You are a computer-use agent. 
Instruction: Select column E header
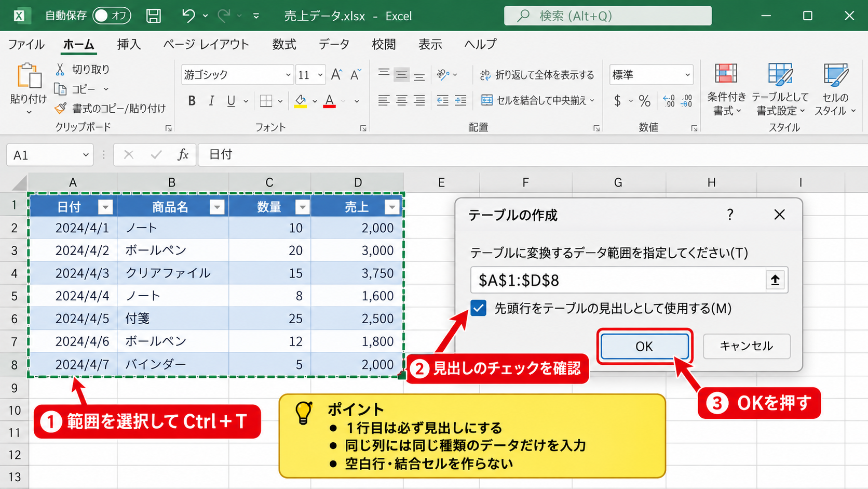click(441, 182)
